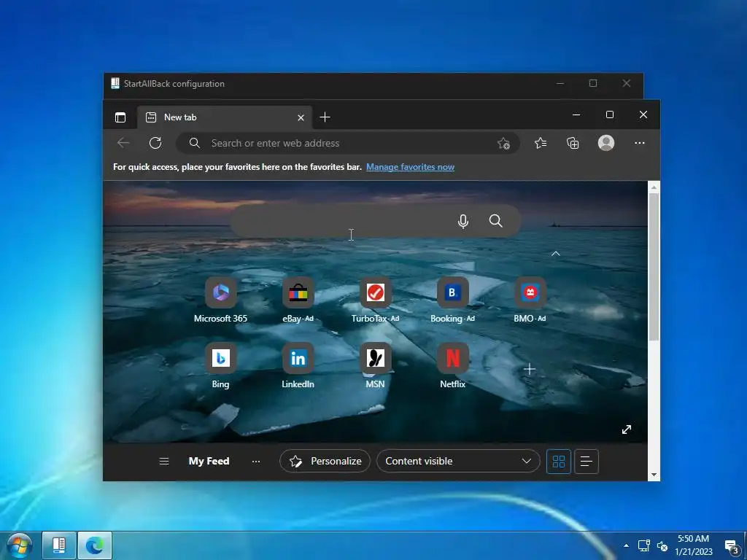Viewport: 747px width, 560px height.
Task: Click the page scrollbar down arrow
Action: [654, 475]
